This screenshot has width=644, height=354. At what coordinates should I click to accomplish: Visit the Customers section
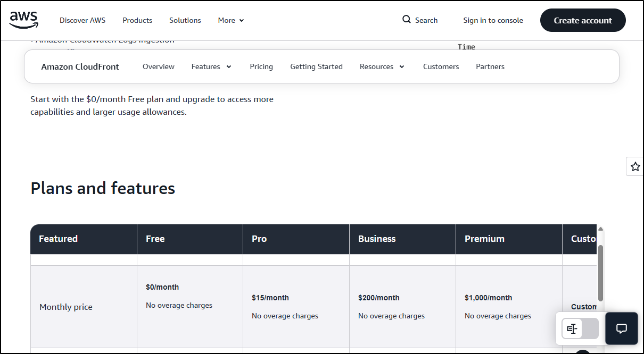coord(441,66)
